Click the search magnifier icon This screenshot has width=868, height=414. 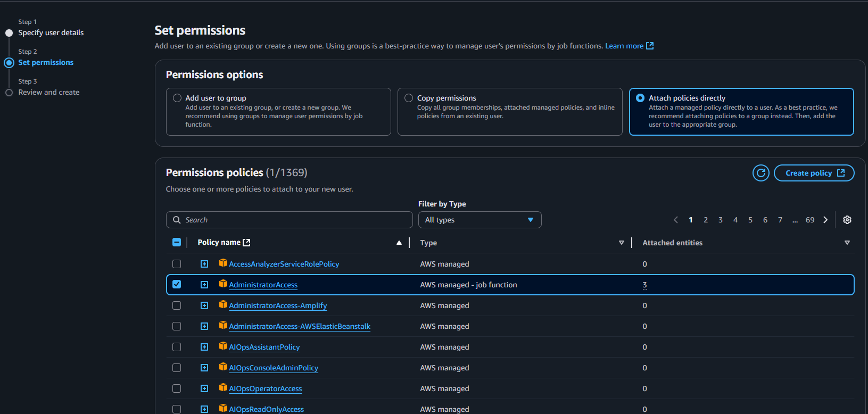[x=177, y=220]
